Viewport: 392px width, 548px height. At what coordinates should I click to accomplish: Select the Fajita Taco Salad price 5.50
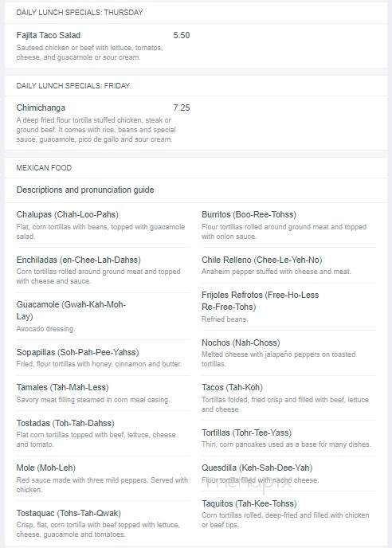182,35
